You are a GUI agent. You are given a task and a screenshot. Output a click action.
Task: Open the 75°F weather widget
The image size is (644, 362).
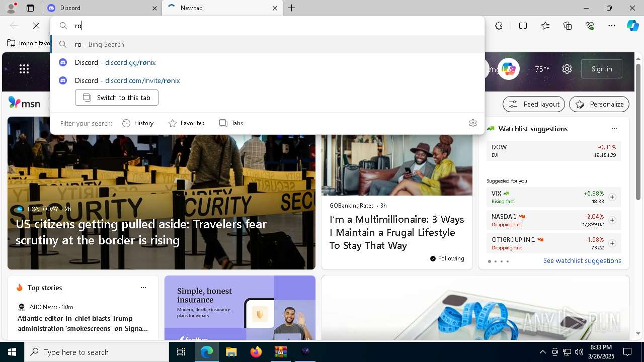[x=542, y=69]
